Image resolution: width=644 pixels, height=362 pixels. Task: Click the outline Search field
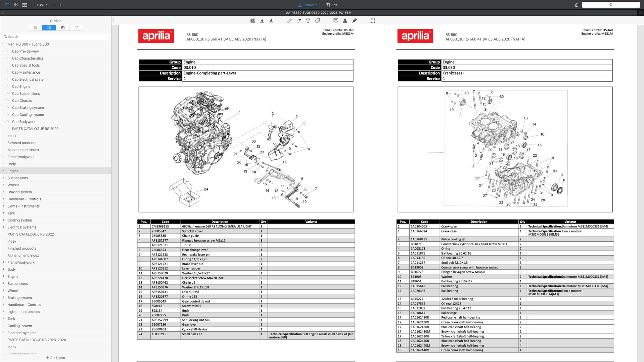point(56,37)
